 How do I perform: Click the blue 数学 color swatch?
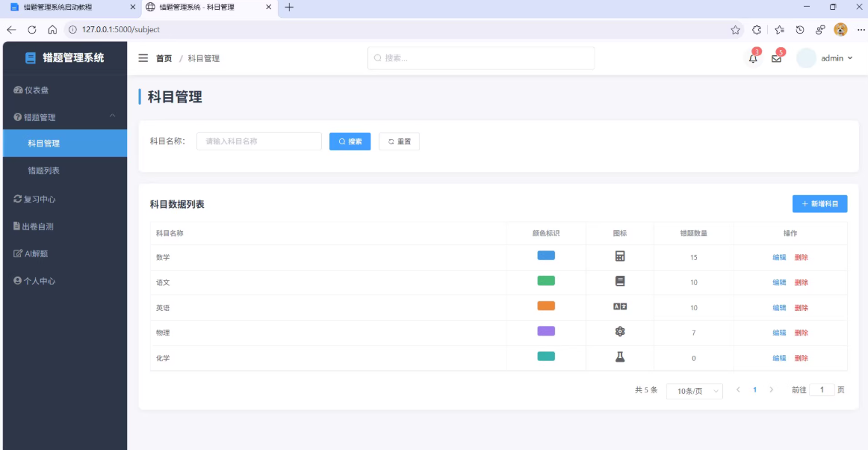pyautogui.click(x=546, y=256)
